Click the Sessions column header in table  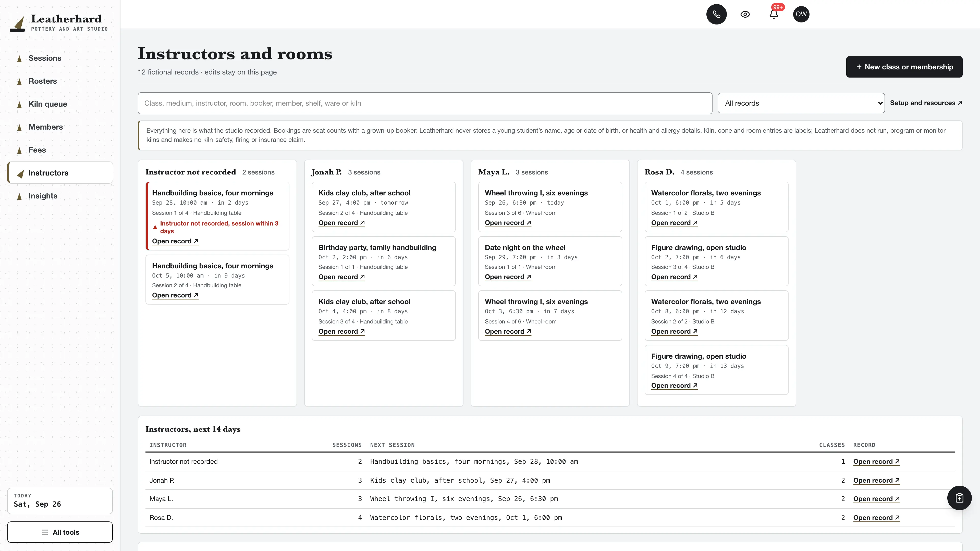[347, 445]
